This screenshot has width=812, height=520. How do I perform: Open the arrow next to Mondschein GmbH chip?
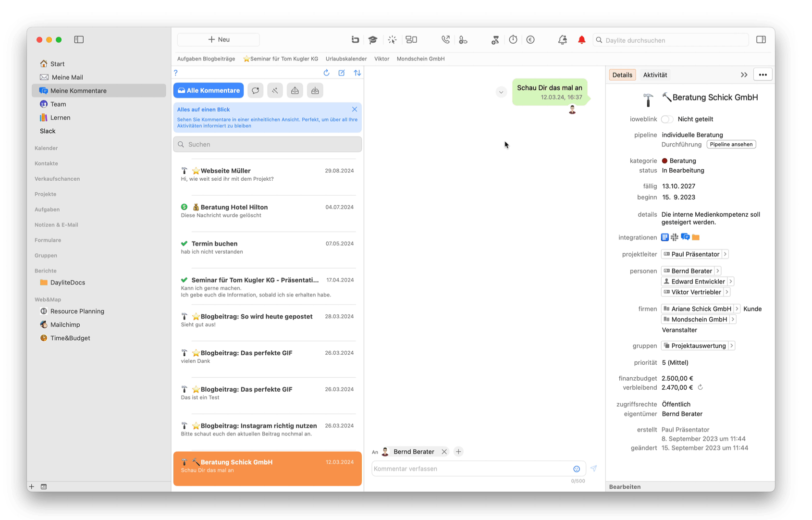(x=733, y=320)
